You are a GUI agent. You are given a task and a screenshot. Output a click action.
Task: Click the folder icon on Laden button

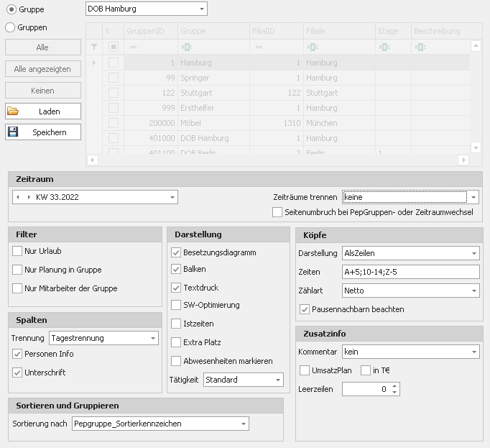(13, 111)
